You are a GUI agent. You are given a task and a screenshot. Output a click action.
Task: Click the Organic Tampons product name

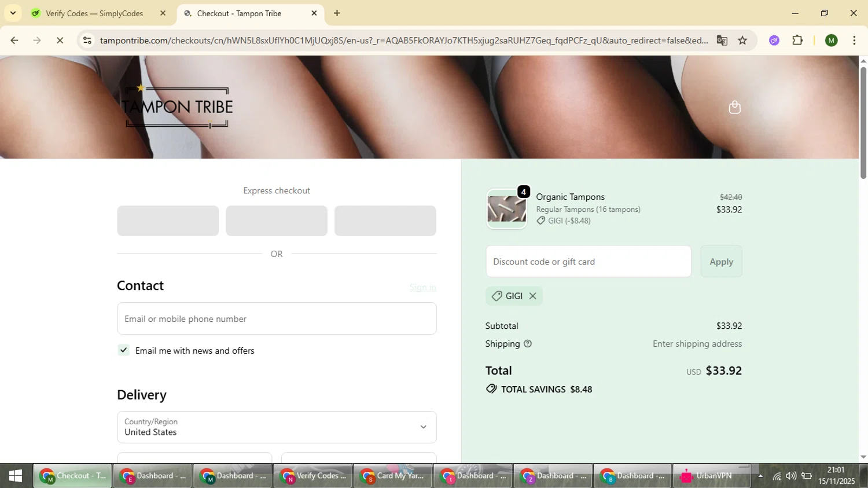pos(570,197)
